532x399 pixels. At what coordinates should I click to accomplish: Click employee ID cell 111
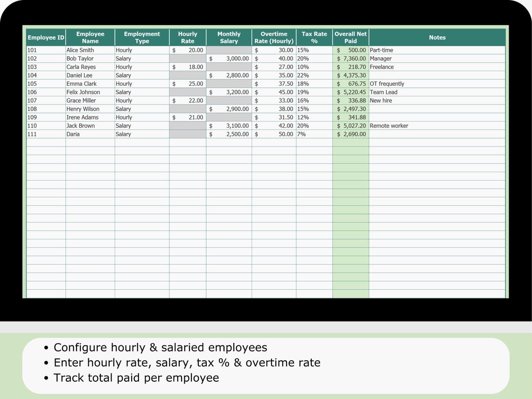click(46, 134)
